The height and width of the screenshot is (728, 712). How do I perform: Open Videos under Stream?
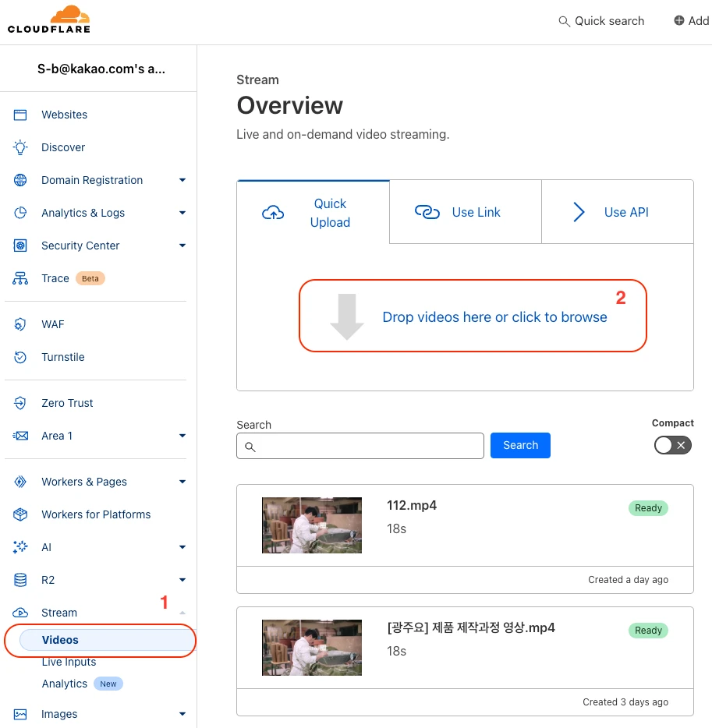[108, 640]
